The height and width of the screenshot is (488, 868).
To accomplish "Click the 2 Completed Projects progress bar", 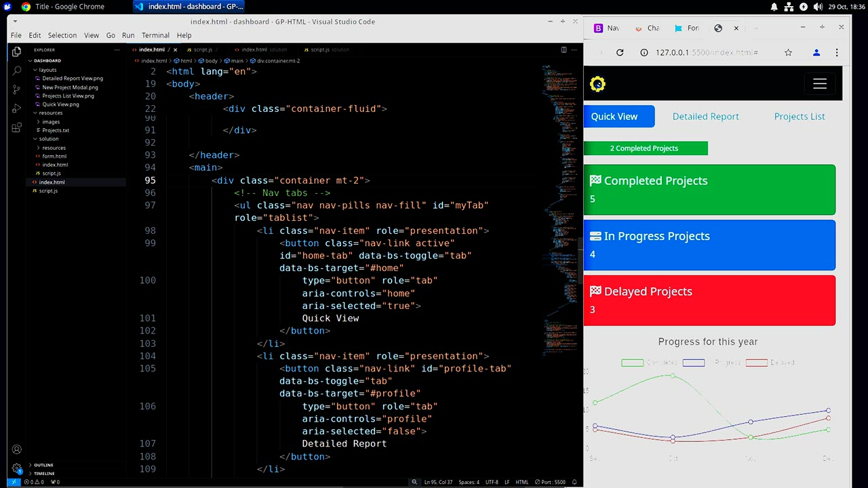I will (646, 148).
